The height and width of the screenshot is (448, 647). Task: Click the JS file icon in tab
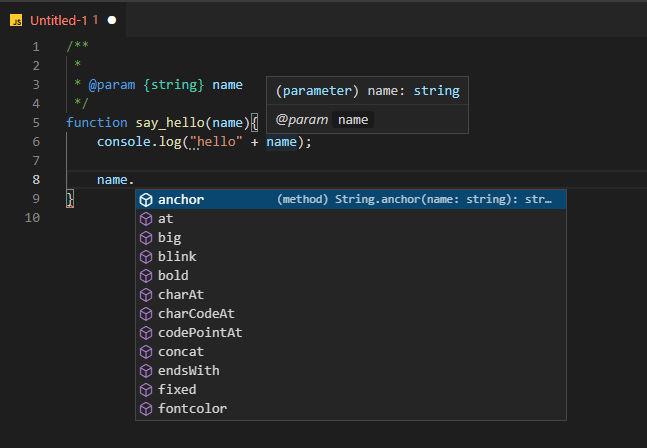pos(16,20)
